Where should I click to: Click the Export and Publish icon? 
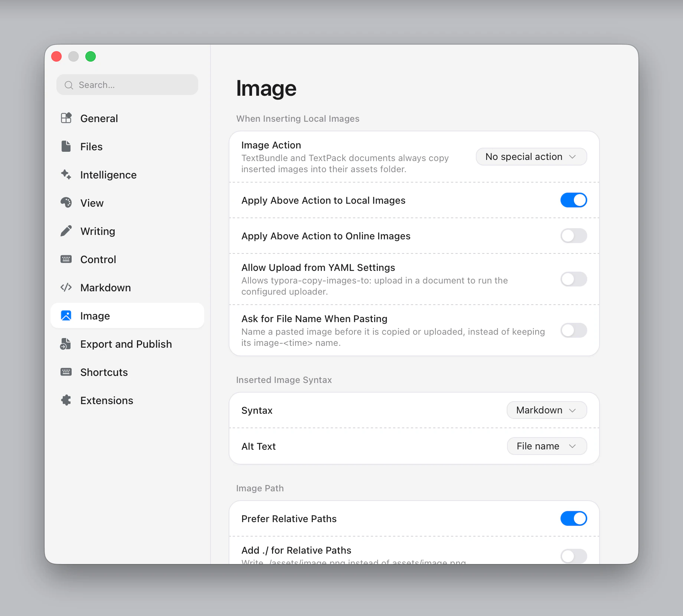click(65, 344)
